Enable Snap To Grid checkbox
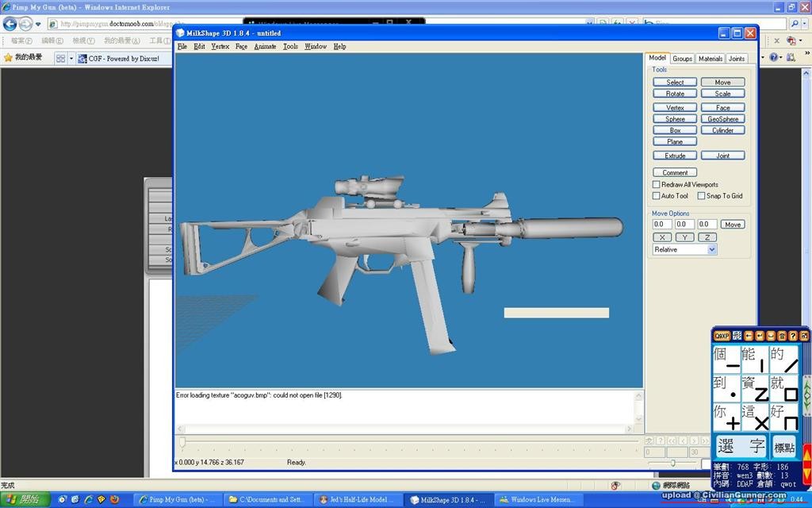812x508 pixels. (701, 195)
